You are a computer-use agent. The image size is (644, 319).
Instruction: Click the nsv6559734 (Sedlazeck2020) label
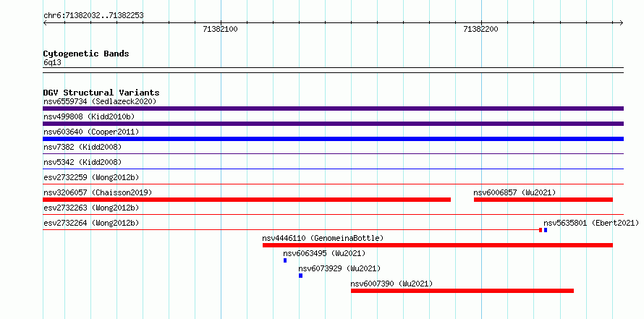[x=100, y=101]
